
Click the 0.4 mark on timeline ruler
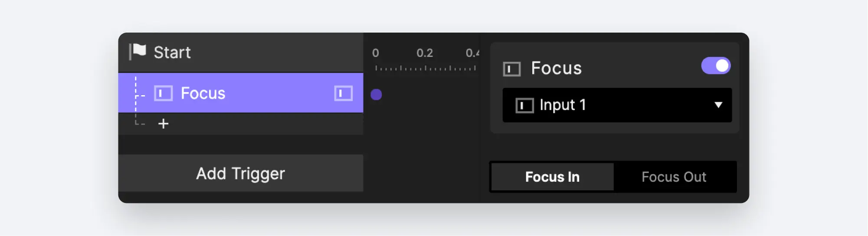[x=472, y=53]
